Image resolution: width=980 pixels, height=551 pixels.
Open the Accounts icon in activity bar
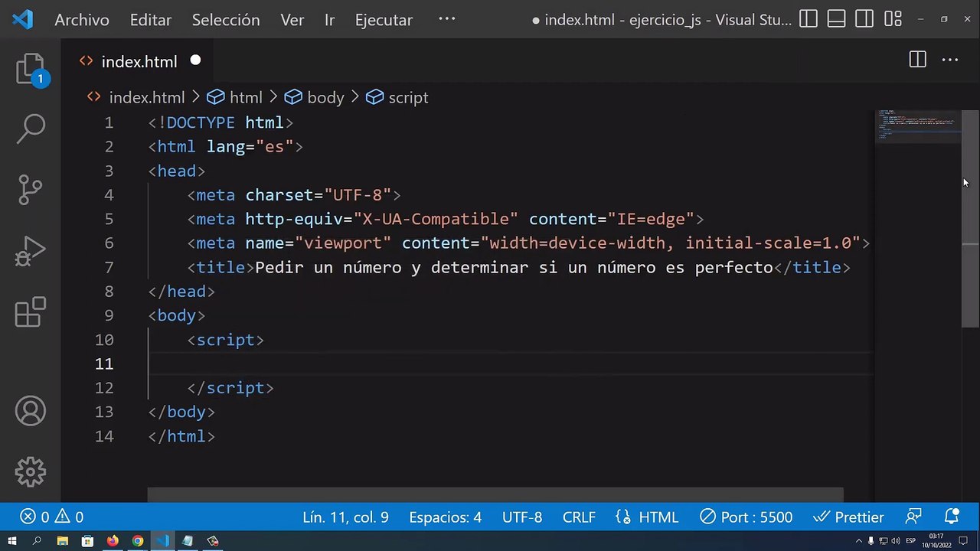31,412
